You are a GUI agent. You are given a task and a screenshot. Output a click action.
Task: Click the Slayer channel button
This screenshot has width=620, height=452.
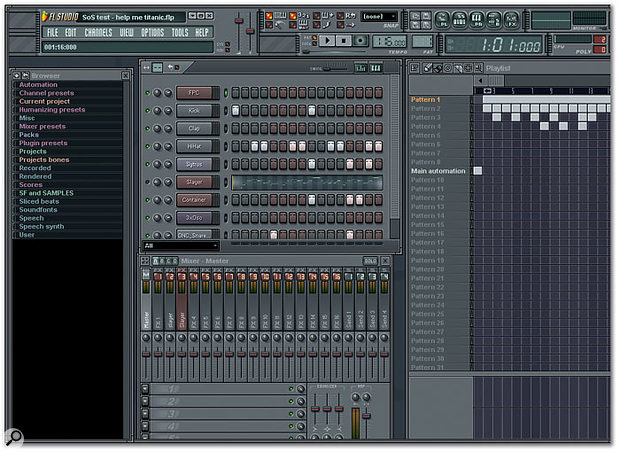pos(198,182)
